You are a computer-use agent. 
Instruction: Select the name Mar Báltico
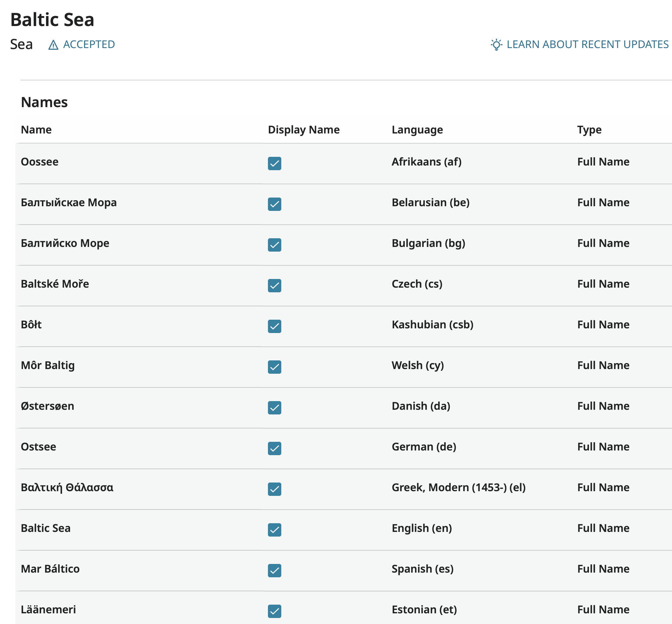(x=50, y=569)
